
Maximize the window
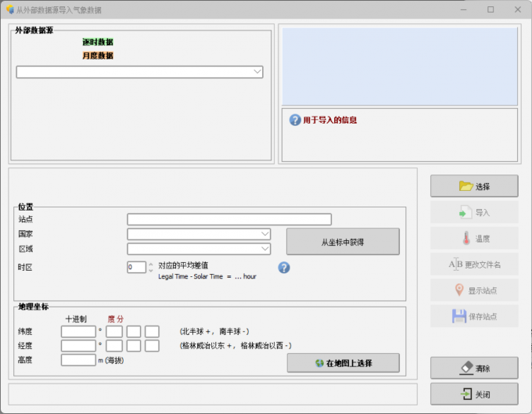pyautogui.click(x=491, y=9)
